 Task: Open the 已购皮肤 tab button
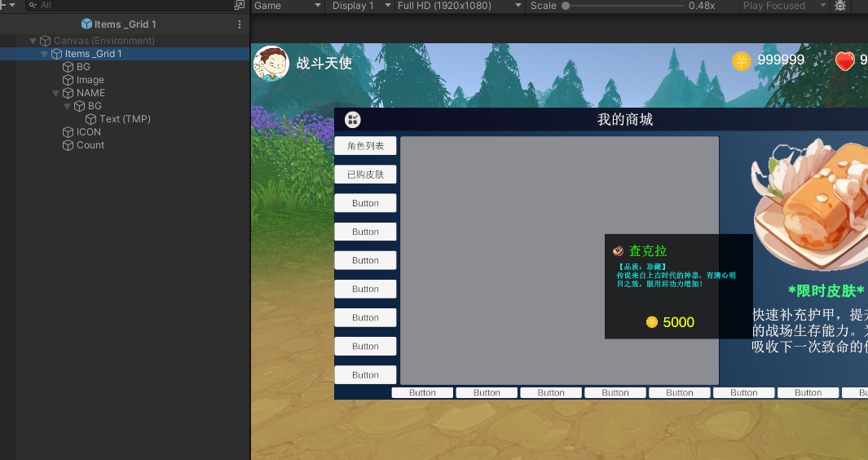tap(365, 175)
